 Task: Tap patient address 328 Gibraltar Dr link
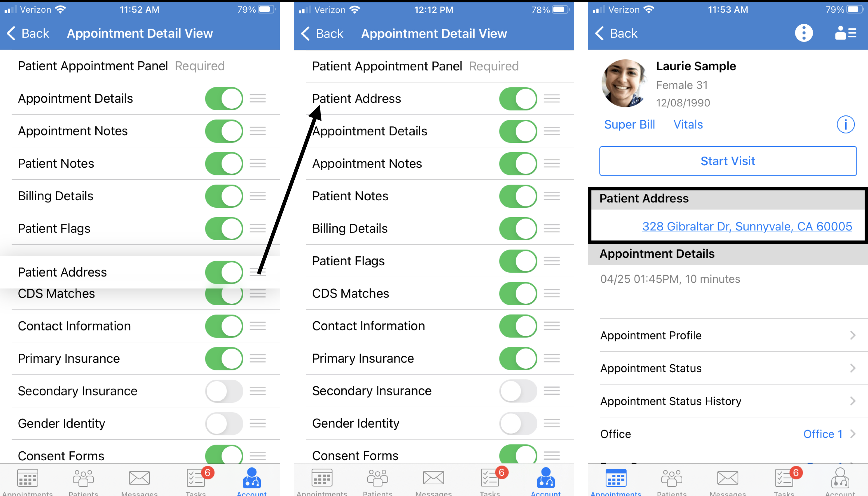pos(747,225)
